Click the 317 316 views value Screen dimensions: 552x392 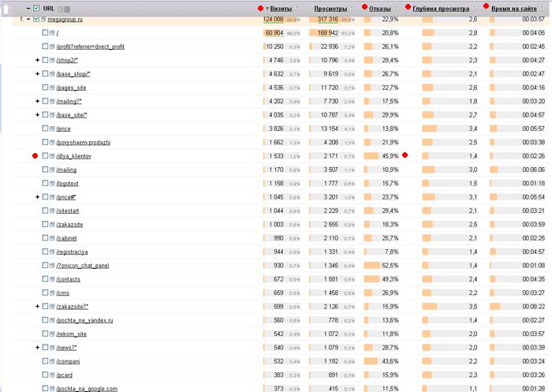point(328,20)
